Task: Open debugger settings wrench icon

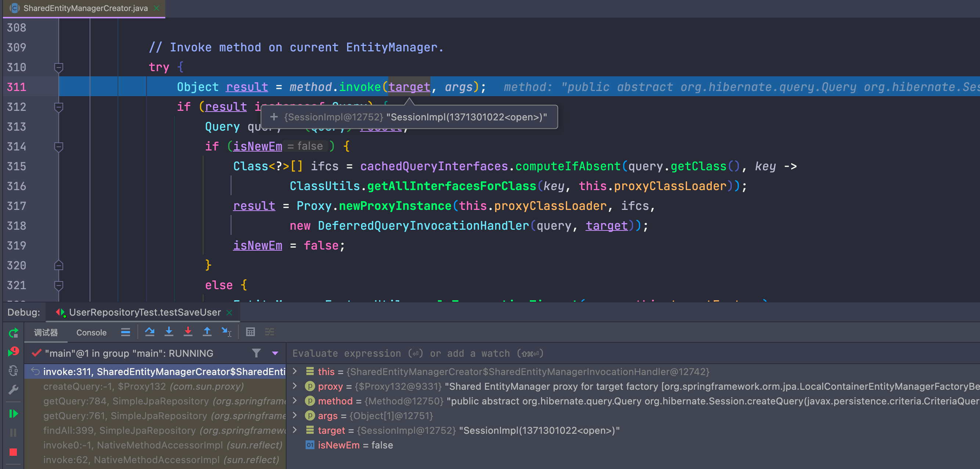Action: [13, 390]
